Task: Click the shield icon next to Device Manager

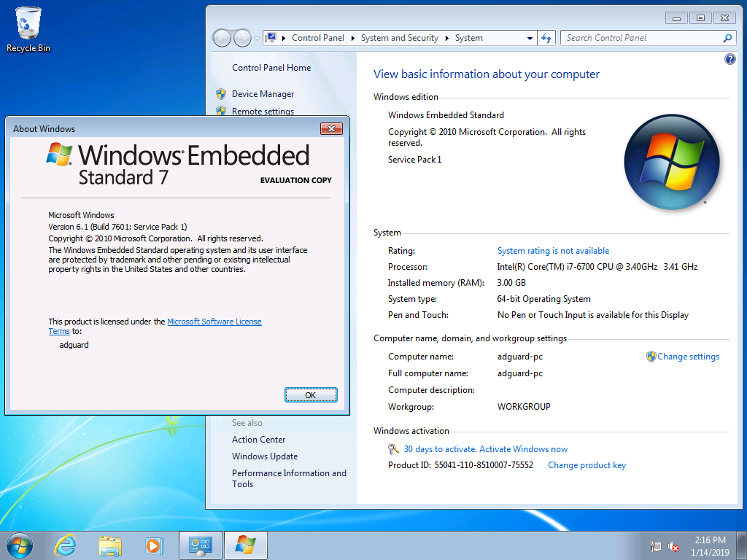Action: pos(220,94)
